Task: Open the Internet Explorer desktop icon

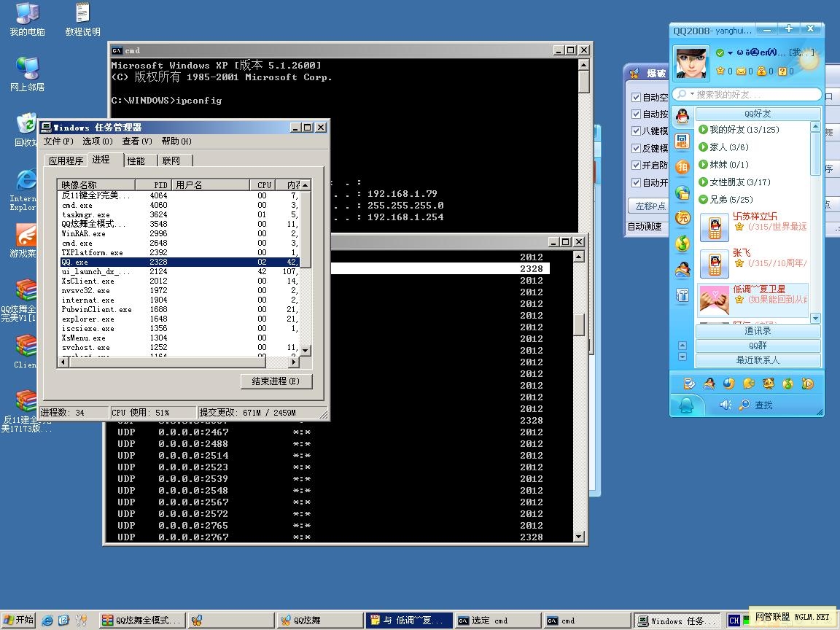Action: coord(26,181)
